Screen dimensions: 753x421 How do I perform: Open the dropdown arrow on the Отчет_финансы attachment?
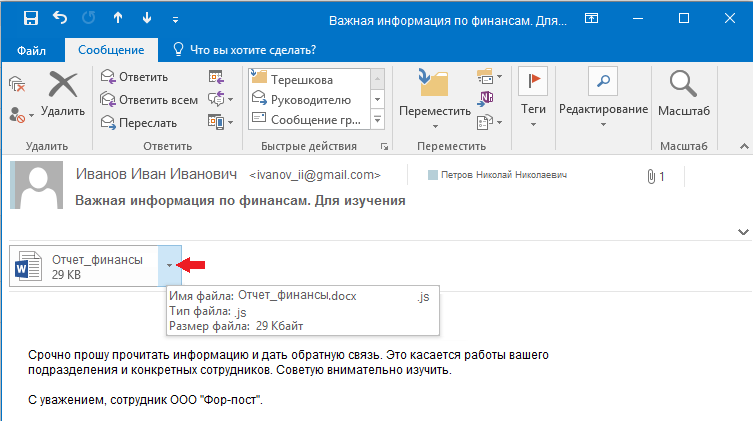pyautogui.click(x=170, y=266)
